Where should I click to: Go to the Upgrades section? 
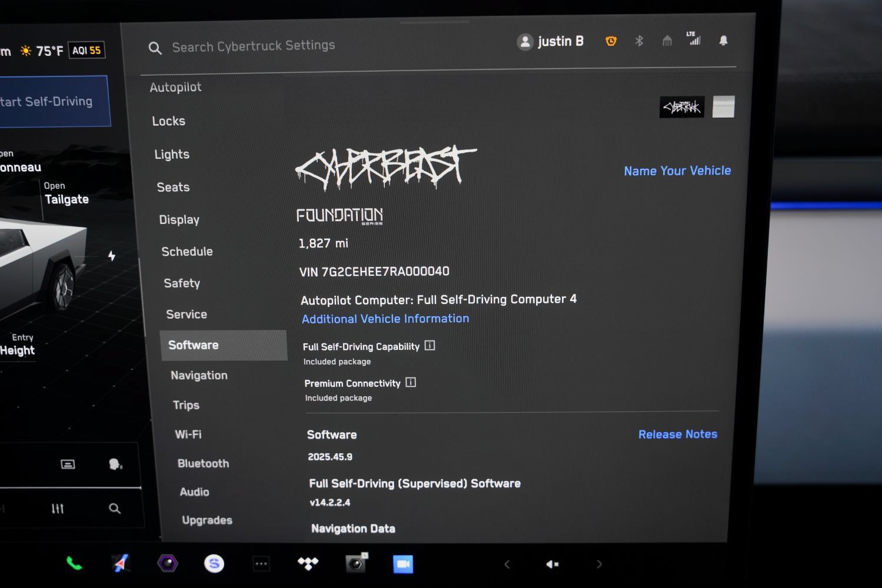pos(207,520)
